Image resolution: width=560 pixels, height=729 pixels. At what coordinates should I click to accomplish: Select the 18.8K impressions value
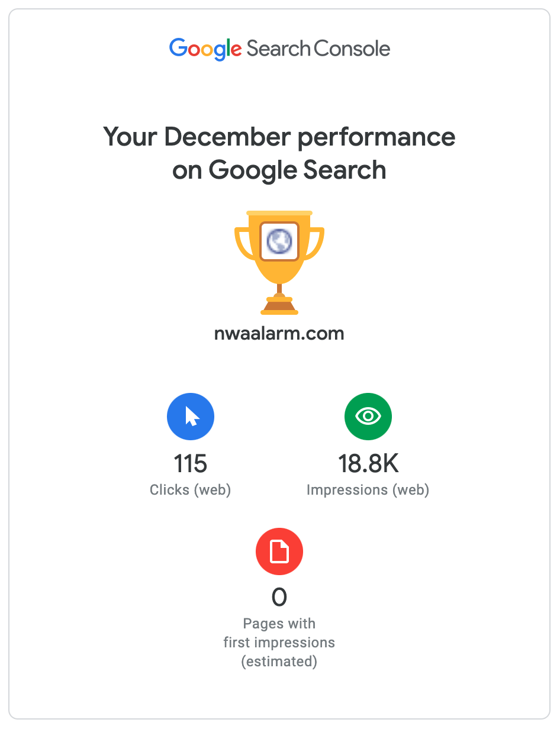point(368,464)
